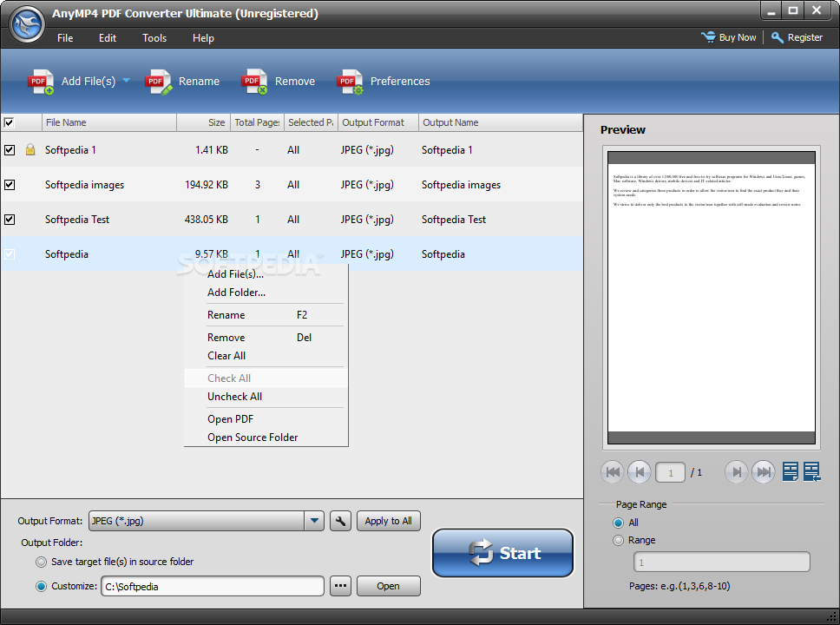This screenshot has width=840, height=625.
Task: Select Save target file(s) in source folder
Action: click(42, 562)
